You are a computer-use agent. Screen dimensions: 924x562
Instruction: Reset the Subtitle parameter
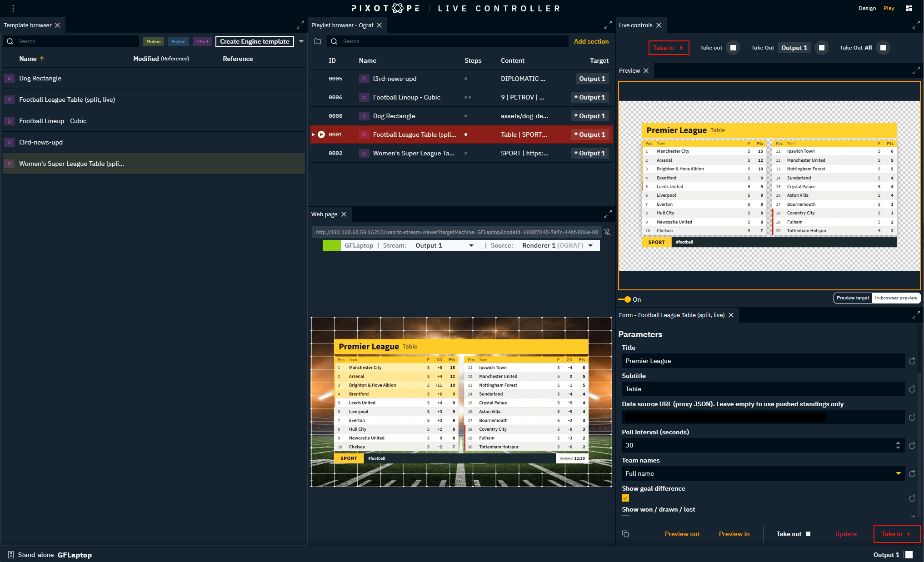point(912,389)
